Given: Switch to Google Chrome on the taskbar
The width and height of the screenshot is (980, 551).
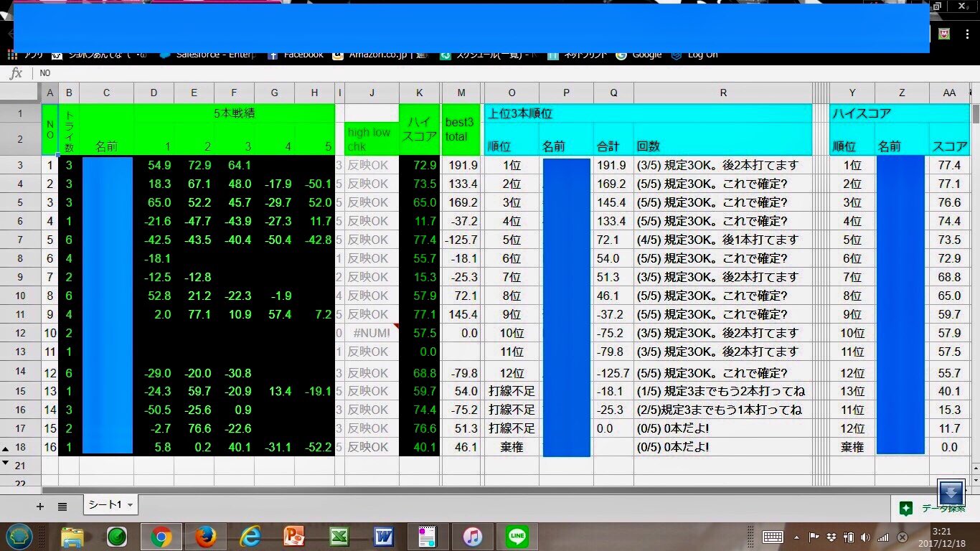Looking at the screenshot, I should 161,536.
